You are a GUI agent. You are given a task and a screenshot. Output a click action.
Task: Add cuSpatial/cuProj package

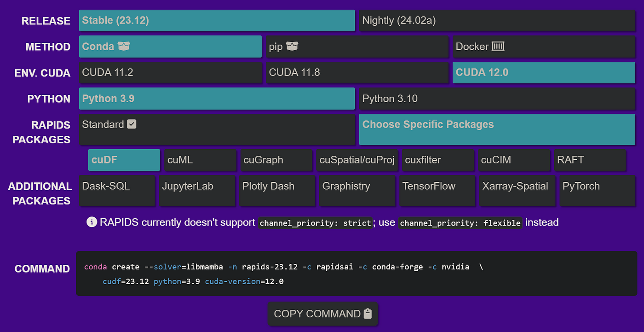click(x=357, y=160)
